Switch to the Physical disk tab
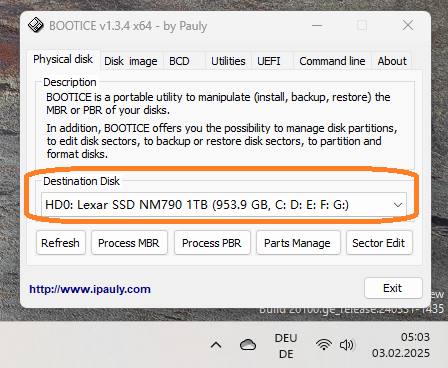 pyautogui.click(x=63, y=59)
